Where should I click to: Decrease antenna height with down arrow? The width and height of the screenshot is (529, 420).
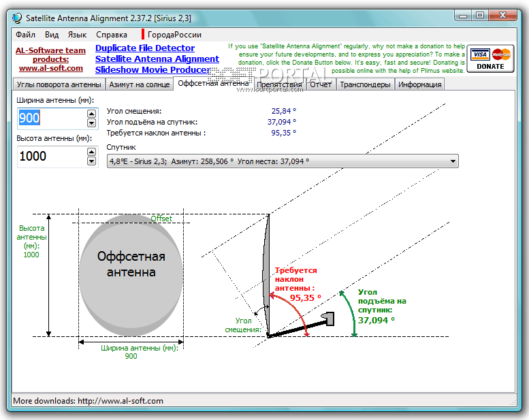(91, 161)
